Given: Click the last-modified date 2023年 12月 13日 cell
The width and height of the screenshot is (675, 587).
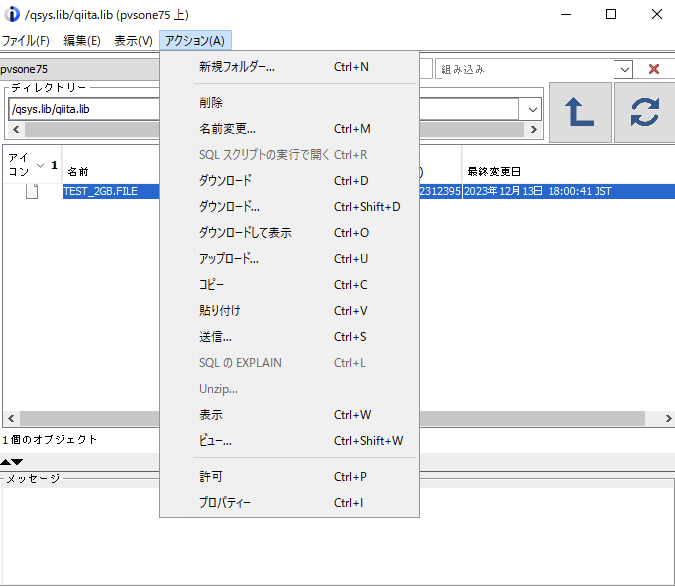Looking at the screenshot, I should (x=568, y=191).
